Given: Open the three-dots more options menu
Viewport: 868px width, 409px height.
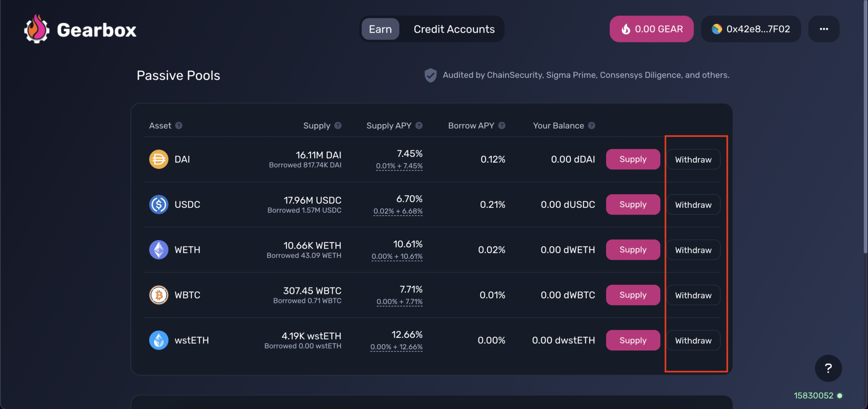Looking at the screenshot, I should tap(823, 29).
